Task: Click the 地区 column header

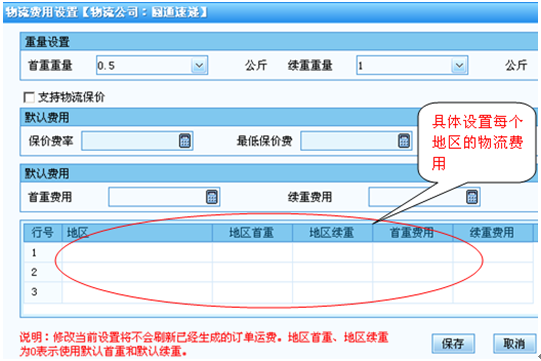Action: pos(137,233)
